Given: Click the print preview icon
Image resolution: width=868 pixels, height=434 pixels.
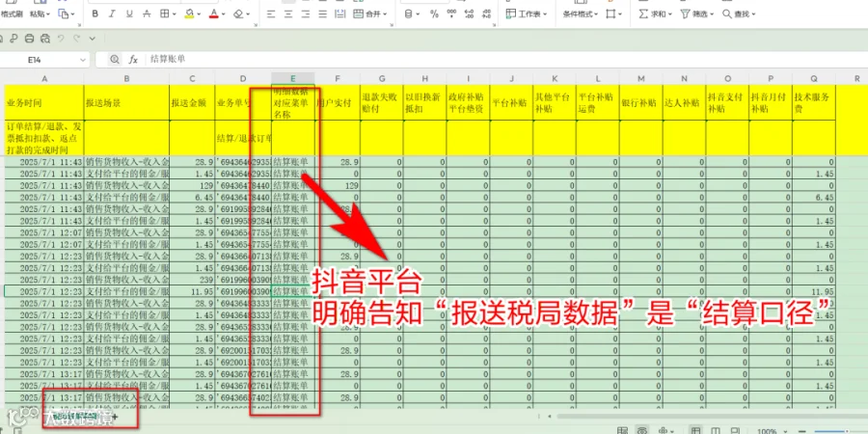Looking at the screenshot, I should pyautogui.click(x=45, y=39).
